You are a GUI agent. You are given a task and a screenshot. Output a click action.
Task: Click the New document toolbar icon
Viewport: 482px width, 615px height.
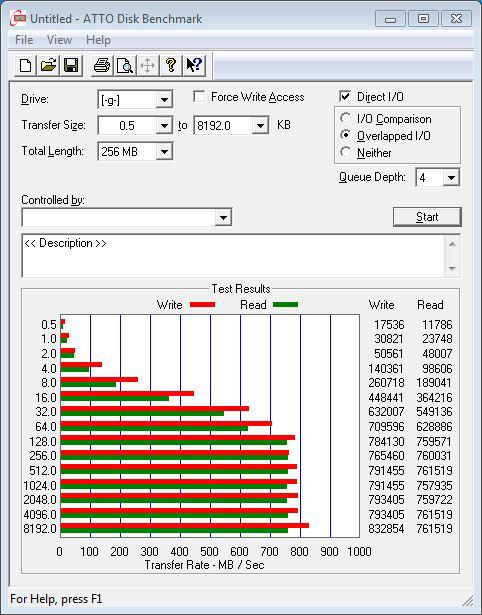pyautogui.click(x=25, y=65)
